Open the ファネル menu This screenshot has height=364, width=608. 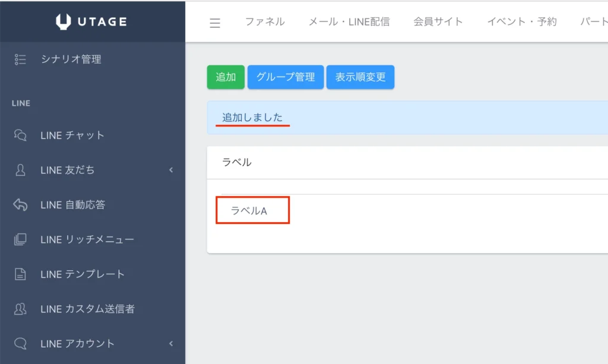pos(264,21)
